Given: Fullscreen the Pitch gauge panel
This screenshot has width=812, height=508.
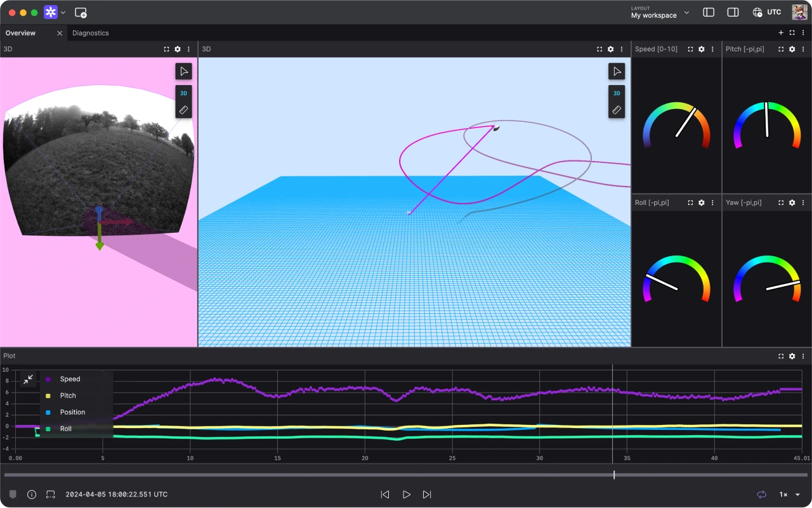Looking at the screenshot, I should pos(781,49).
